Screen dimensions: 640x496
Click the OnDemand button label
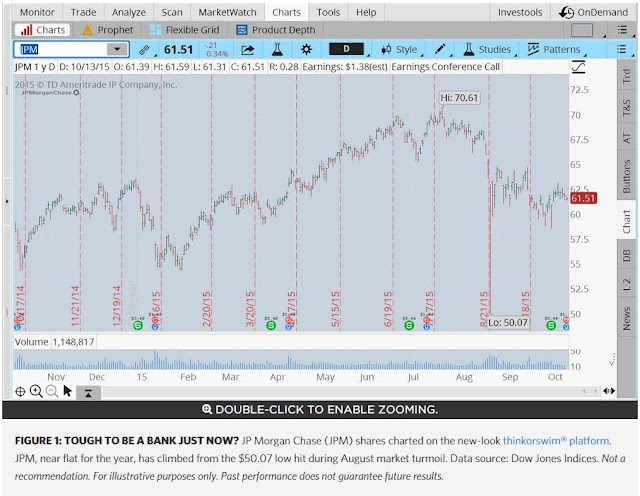[x=602, y=13]
